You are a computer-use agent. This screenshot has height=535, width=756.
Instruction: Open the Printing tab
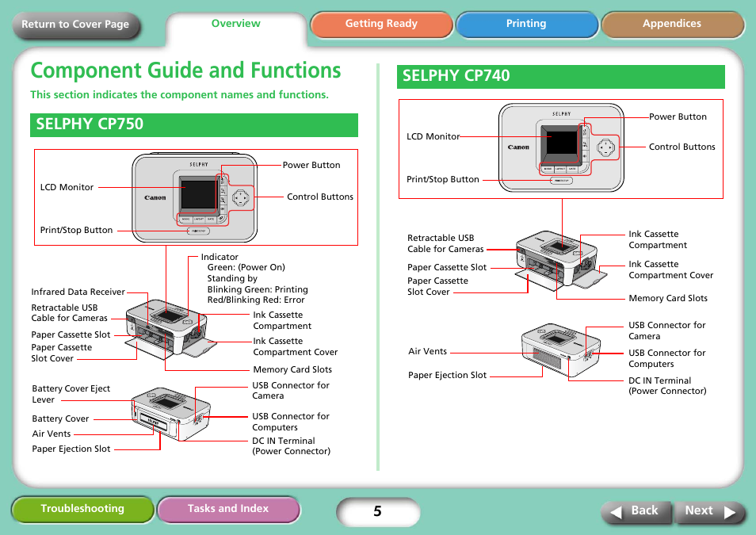click(x=526, y=24)
